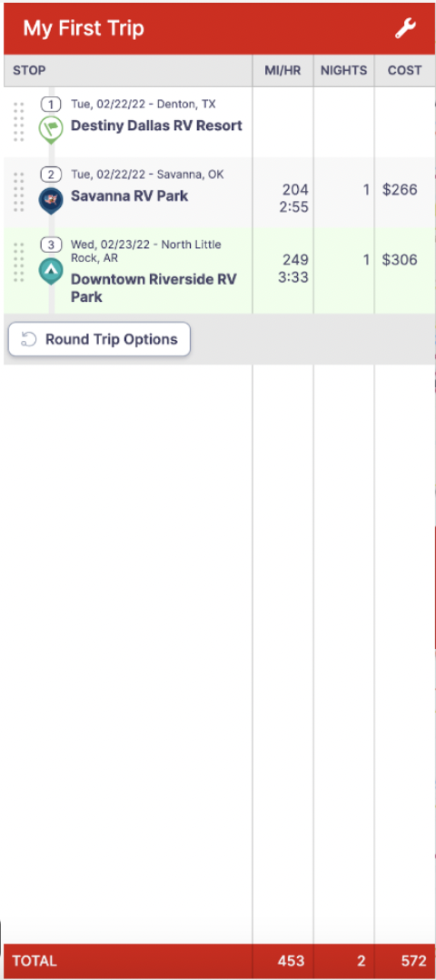The width and height of the screenshot is (436, 980).
Task: Click the green flag start marker icon
Action: (51, 129)
